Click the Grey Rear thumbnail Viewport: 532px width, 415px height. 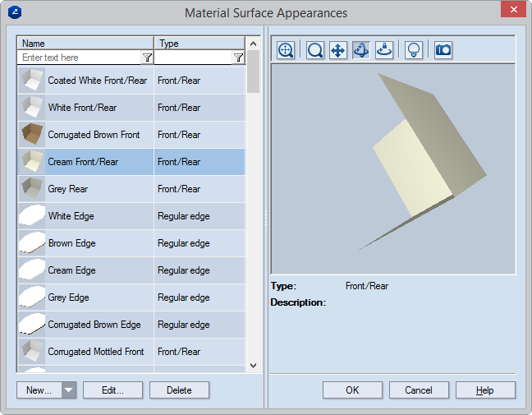click(31, 189)
